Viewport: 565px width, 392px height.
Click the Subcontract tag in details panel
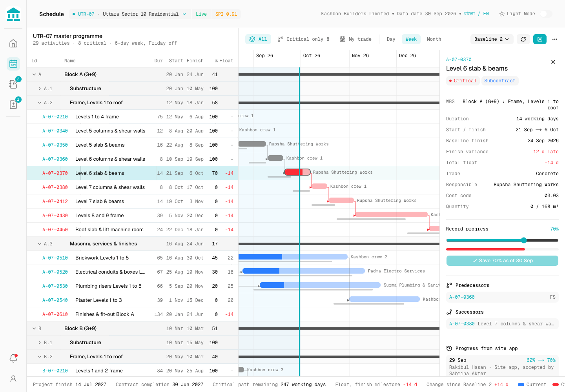pos(500,81)
